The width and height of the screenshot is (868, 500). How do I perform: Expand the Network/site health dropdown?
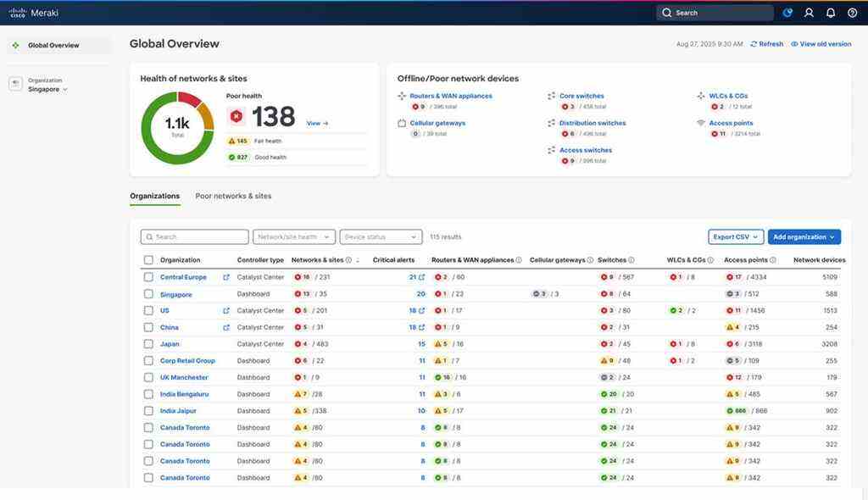(x=293, y=237)
